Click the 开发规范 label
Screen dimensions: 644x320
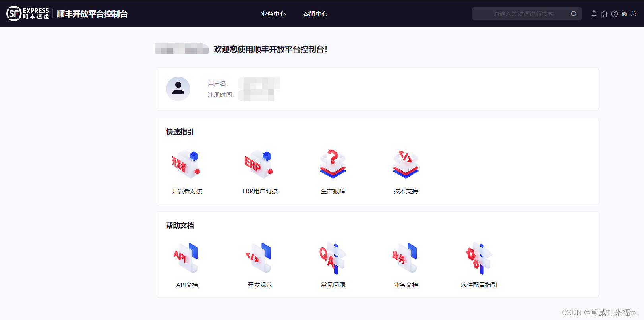tap(260, 285)
